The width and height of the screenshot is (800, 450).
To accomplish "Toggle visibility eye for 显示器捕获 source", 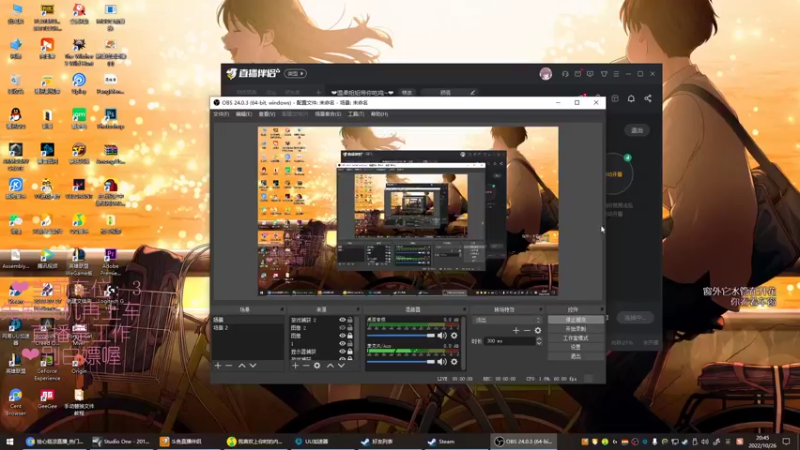I will [342, 352].
